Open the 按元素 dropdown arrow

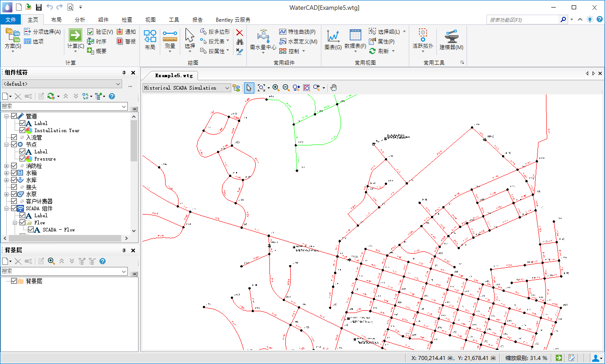[228, 41]
